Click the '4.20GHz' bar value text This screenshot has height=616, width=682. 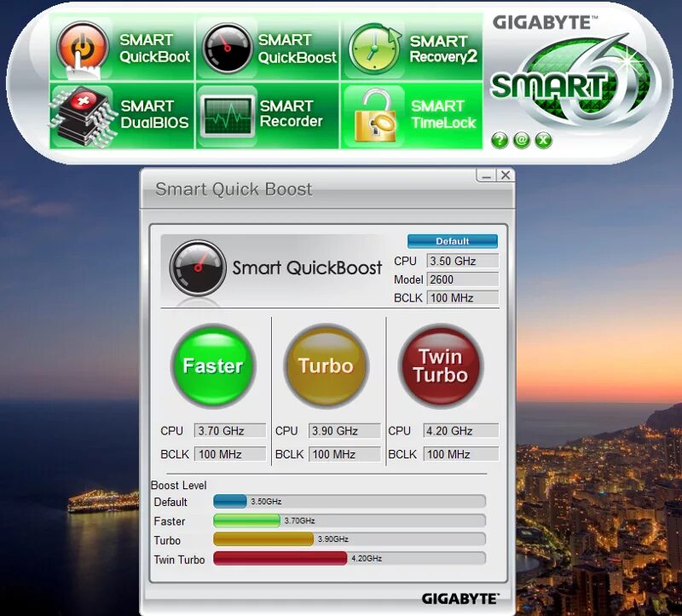pyautogui.click(x=367, y=558)
